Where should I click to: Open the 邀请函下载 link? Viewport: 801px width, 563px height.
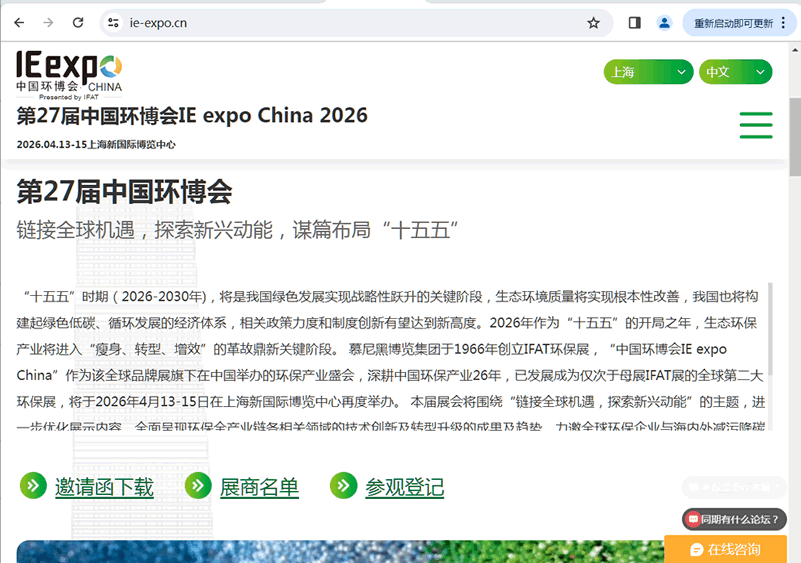coord(104,487)
